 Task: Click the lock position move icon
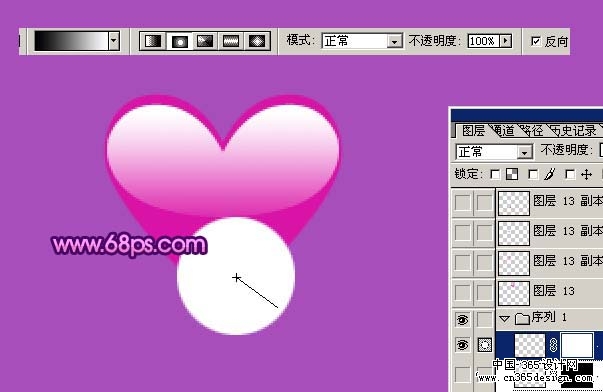click(x=586, y=175)
